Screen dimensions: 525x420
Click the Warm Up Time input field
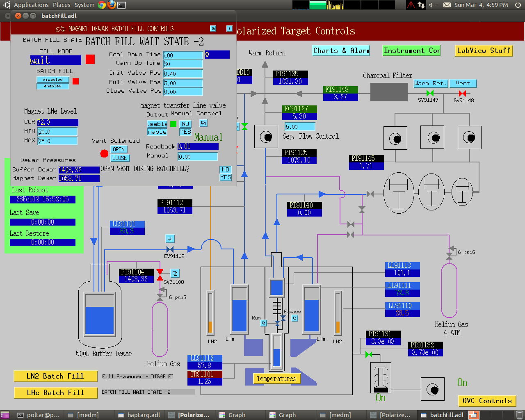[183, 64]
